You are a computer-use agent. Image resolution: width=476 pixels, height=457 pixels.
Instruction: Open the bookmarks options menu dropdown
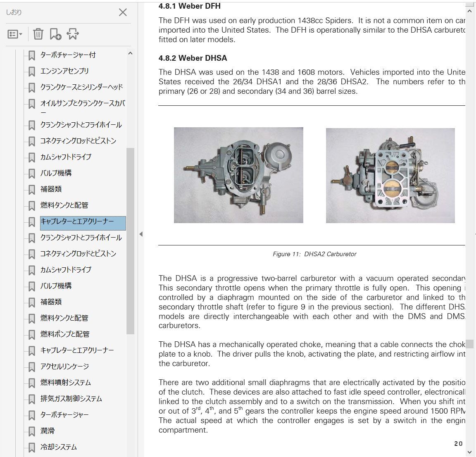click(x=14, y=34)
